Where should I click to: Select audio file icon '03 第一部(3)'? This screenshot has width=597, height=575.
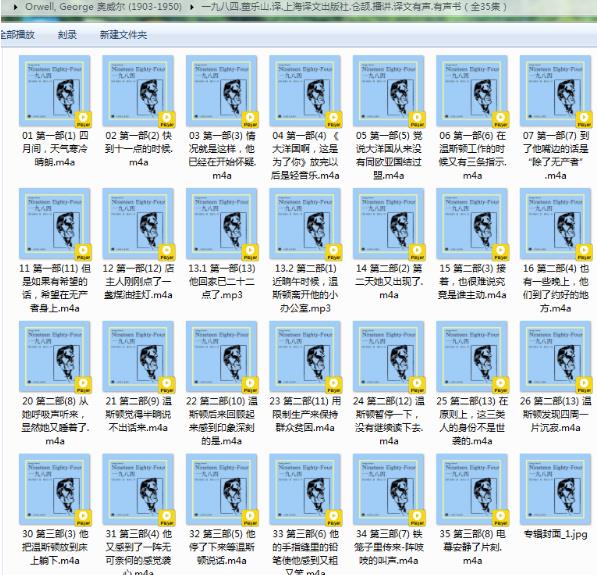[x=222, y=91]
